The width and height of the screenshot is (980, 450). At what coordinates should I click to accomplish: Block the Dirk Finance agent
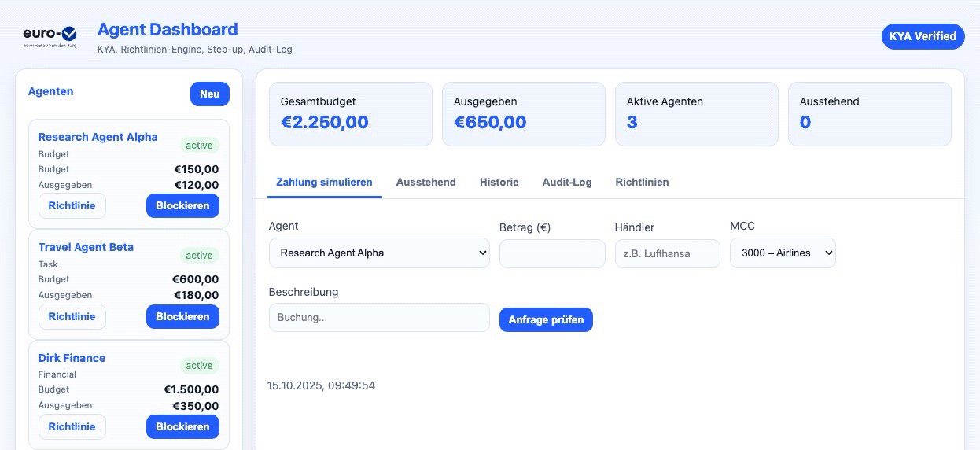[182, 426]
